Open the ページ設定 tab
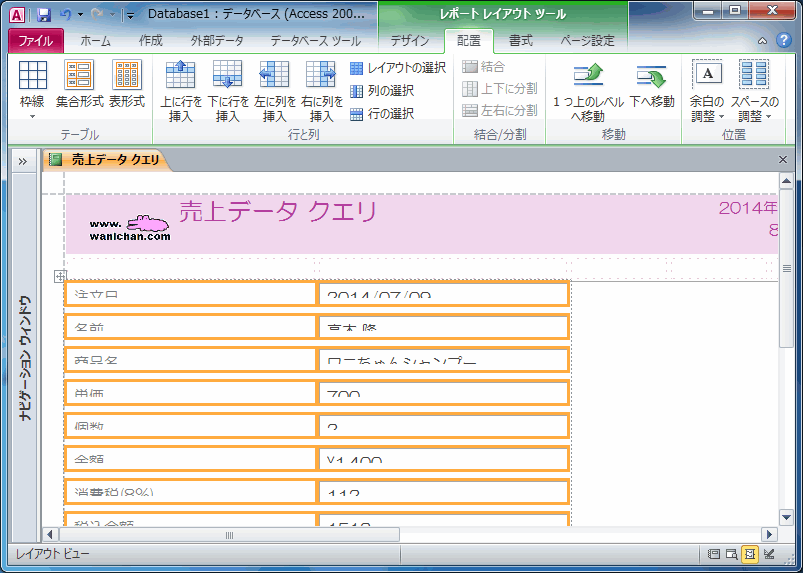 click(x=587, y=41)
